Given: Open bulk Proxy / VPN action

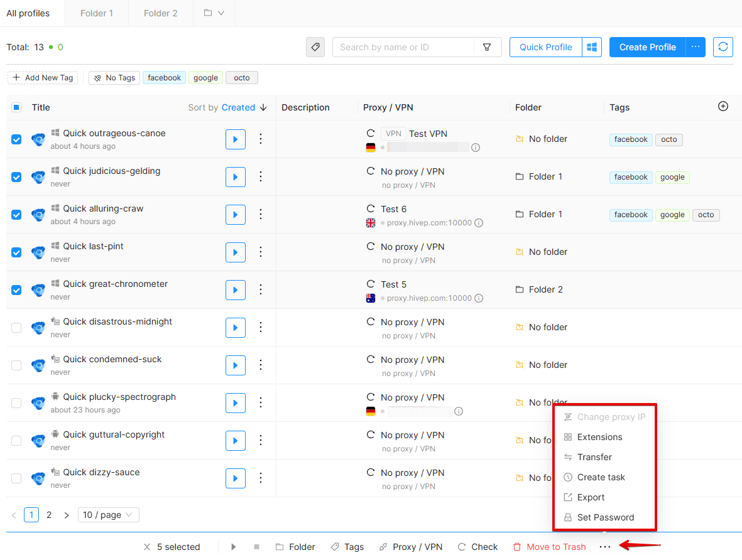Looking at the screenshot, I should click(x=411, y=547).
